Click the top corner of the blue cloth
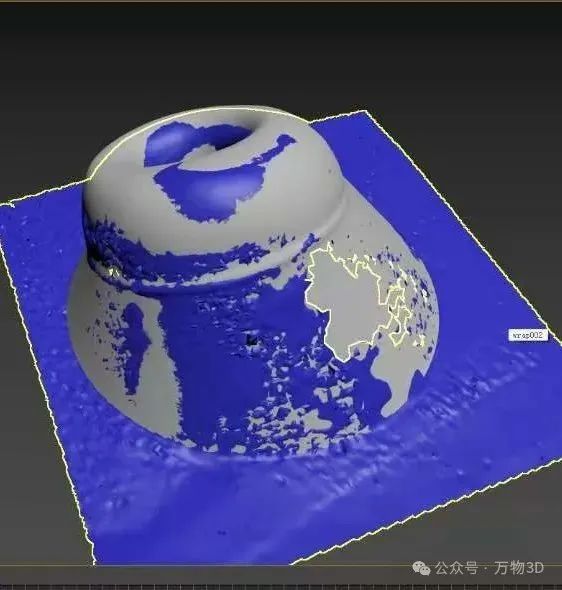This screenshot has width=562, height=590. tap(367, 111)
